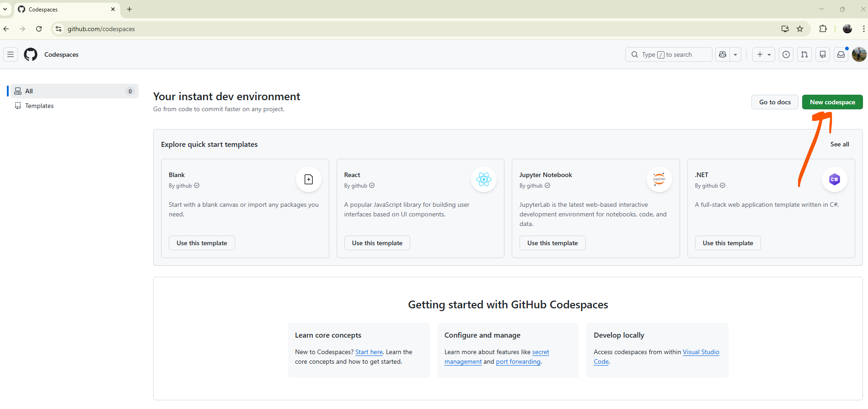The image size is (868, 409).
Task: Open the Chrome profile avatar
Action: tap(847, 29)
